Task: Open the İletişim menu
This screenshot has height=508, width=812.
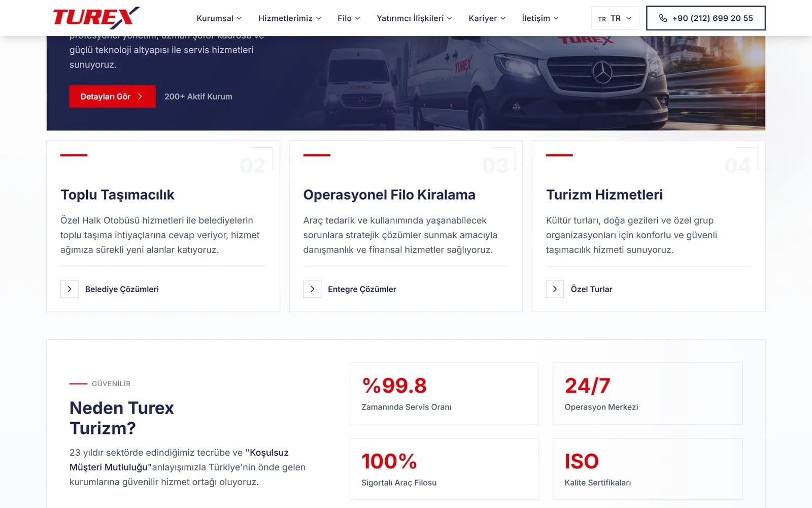Action: pyautogui.click(x=540, y=18)
